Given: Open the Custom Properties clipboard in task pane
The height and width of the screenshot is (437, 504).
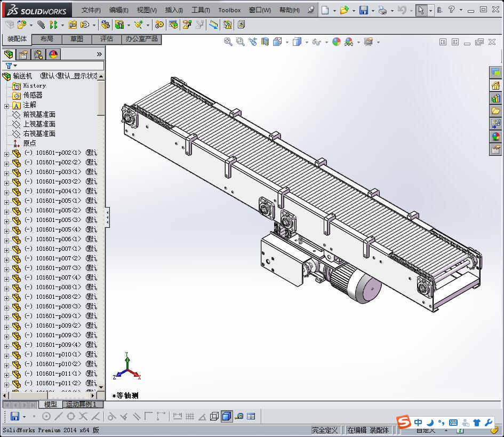Looking at the screenshot, I should [x=495, y=149].
